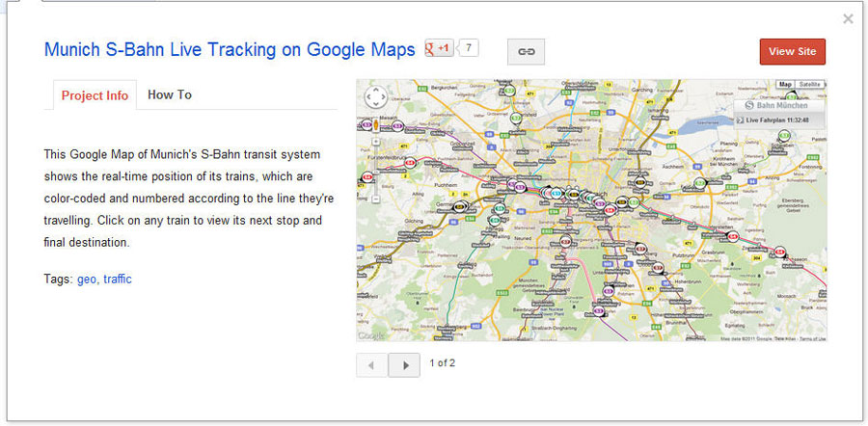This screenshot has width=868, height=426.
Task: Switch map to Map view
Action: [x=785, y=84]
